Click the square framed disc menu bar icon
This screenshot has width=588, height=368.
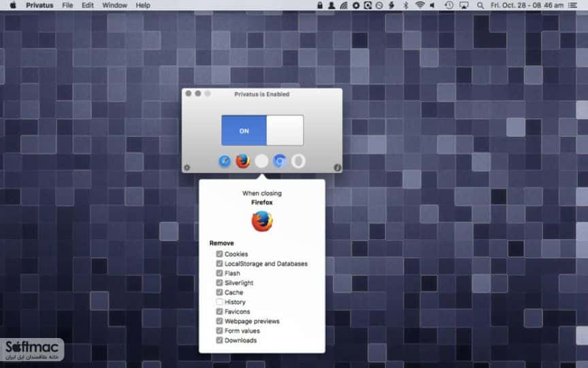click(x=368, y=5)
